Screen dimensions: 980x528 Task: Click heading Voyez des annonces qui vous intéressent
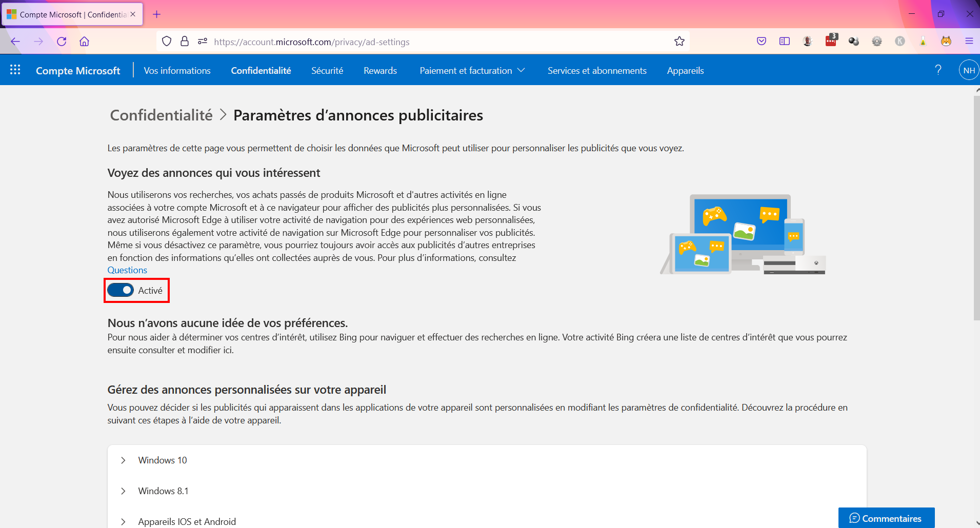[x=214, y=173]
